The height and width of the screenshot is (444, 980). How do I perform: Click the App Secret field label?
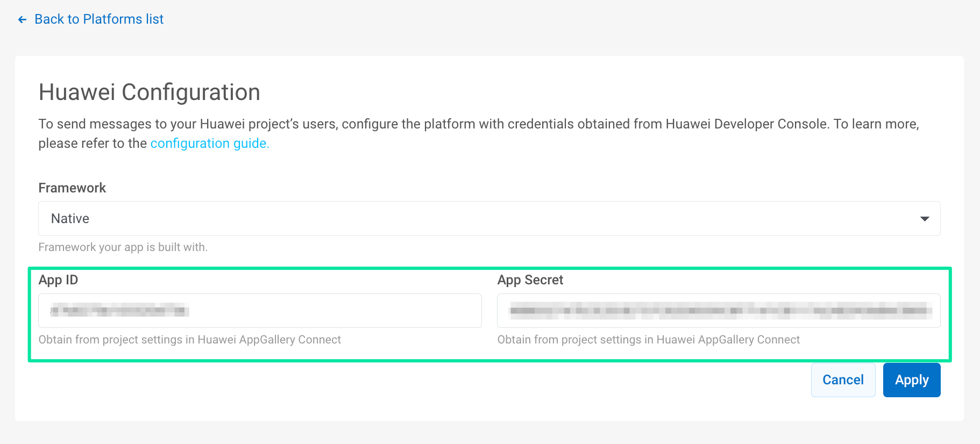[530, 280]
